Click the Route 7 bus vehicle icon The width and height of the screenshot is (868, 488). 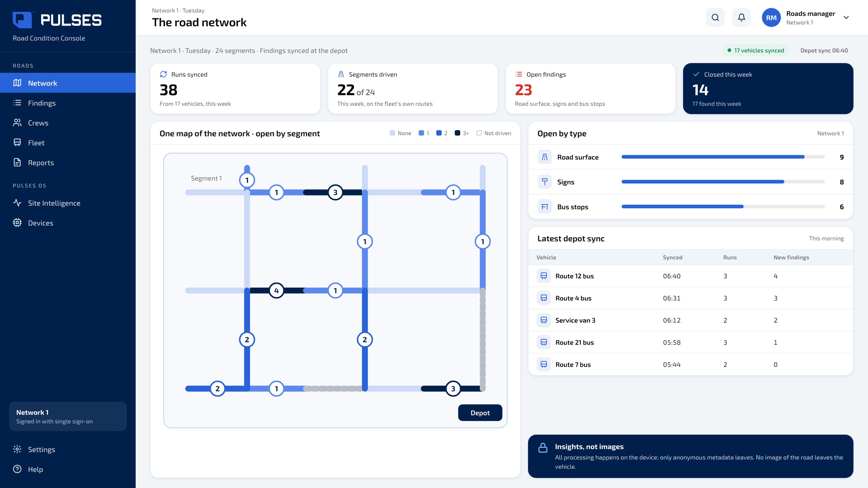[544, 364]
